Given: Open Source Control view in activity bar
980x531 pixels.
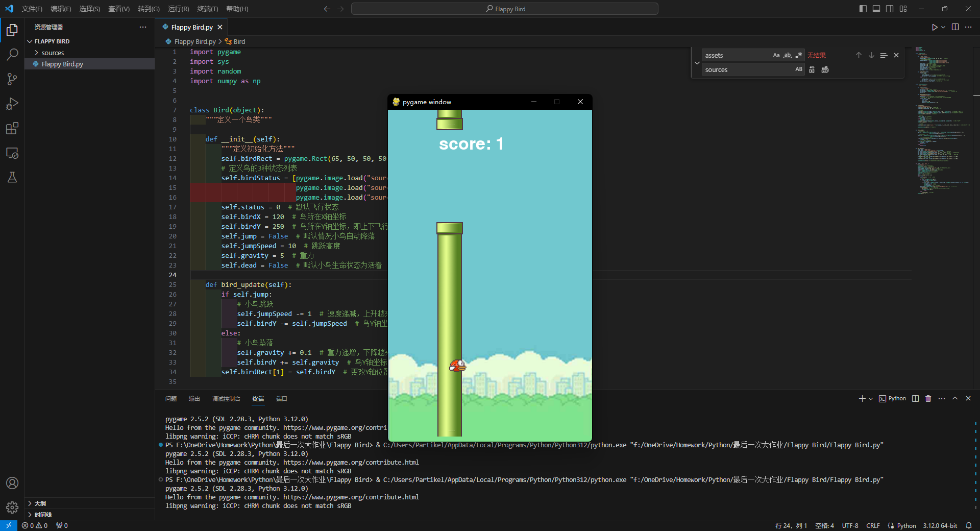Looking at the screenshot, I should pos(12,79).
